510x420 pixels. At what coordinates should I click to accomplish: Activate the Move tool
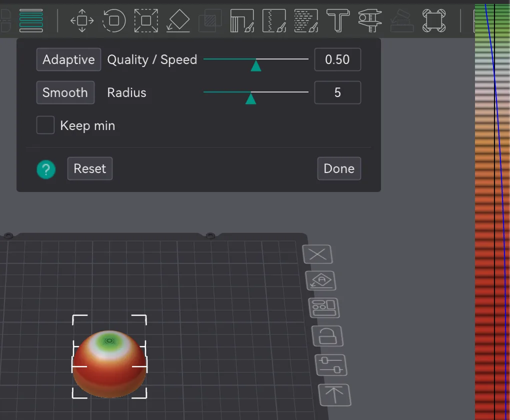click(82, 20)
